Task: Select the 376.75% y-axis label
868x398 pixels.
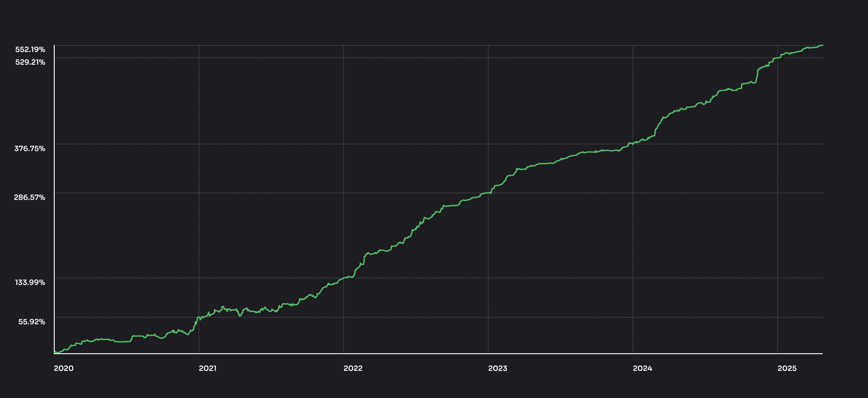Action: click(x=30, y=148)
